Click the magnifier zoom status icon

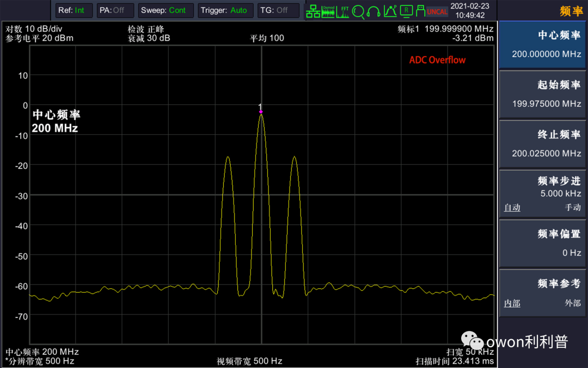358,12
